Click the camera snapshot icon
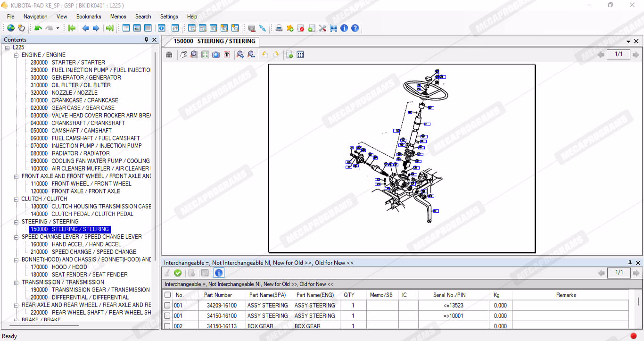This screenshot has height=341, width=644. point(216,55)
